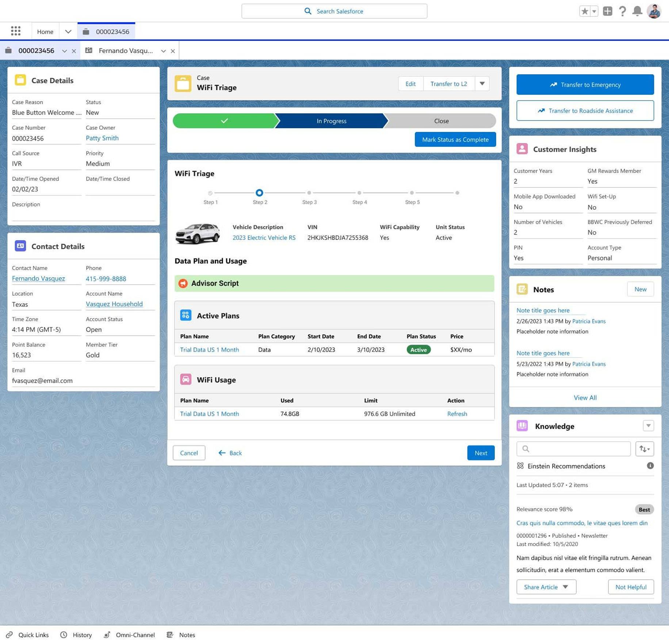
Task: Click Next to continue triage
Action: (x=481, y=453)
